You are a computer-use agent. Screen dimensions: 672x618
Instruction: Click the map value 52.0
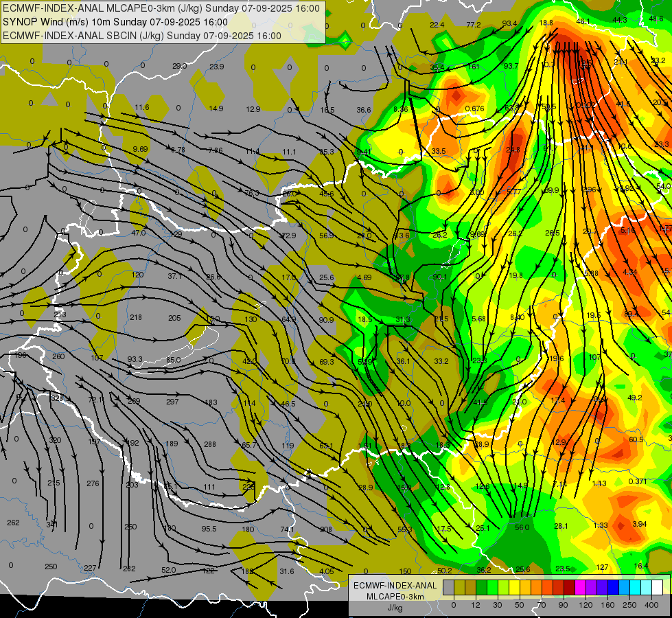(168, 570)
